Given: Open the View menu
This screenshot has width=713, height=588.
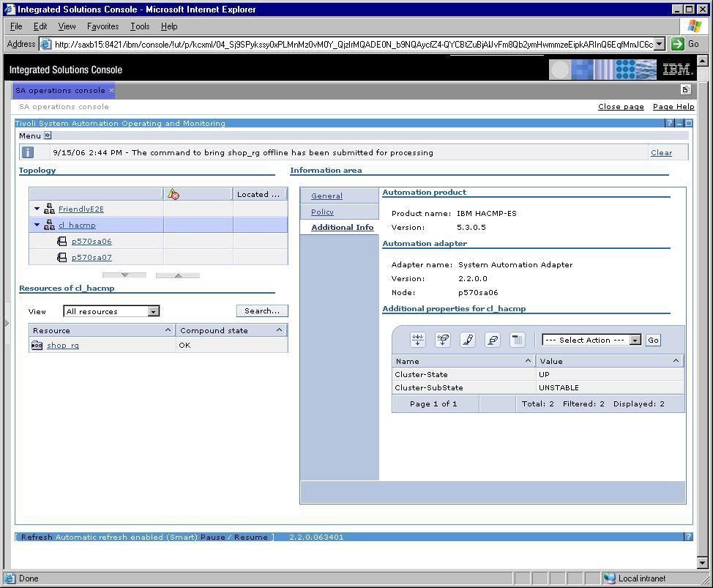Looking at the screenshot, I should click(67, 26).
